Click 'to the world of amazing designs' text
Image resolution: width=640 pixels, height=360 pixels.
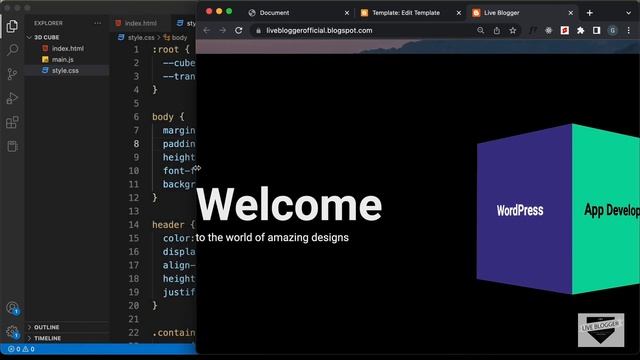click(272, 238)
